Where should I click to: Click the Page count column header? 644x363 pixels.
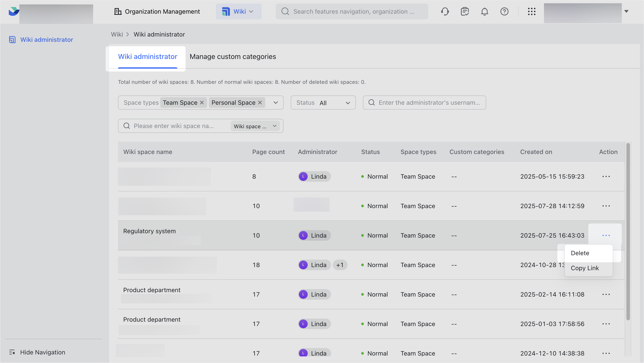point(268,152)
